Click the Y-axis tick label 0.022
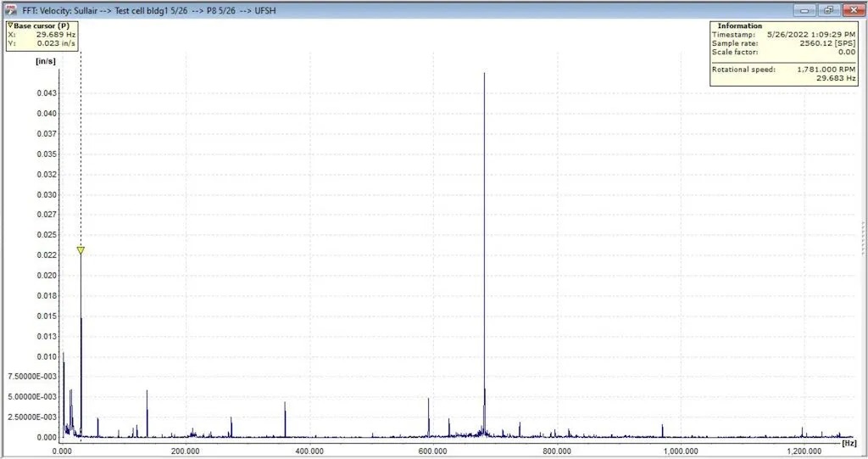868x459 pixels. tap(47, 255)
